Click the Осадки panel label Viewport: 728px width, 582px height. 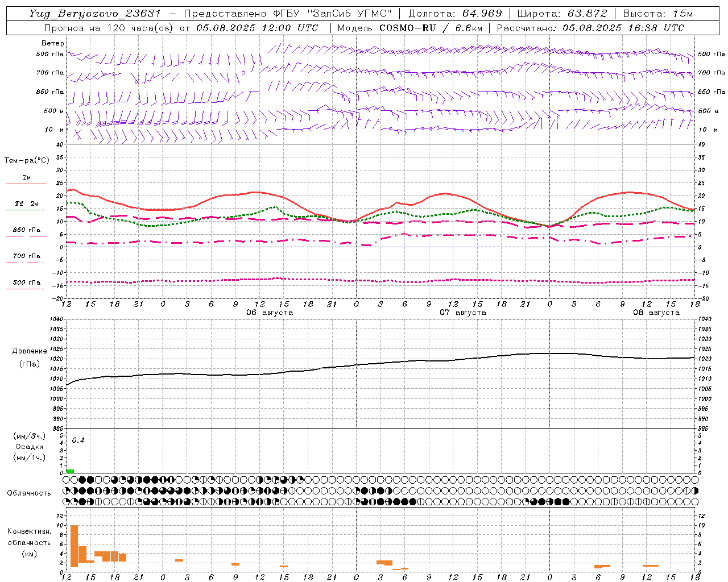(30, 447)
